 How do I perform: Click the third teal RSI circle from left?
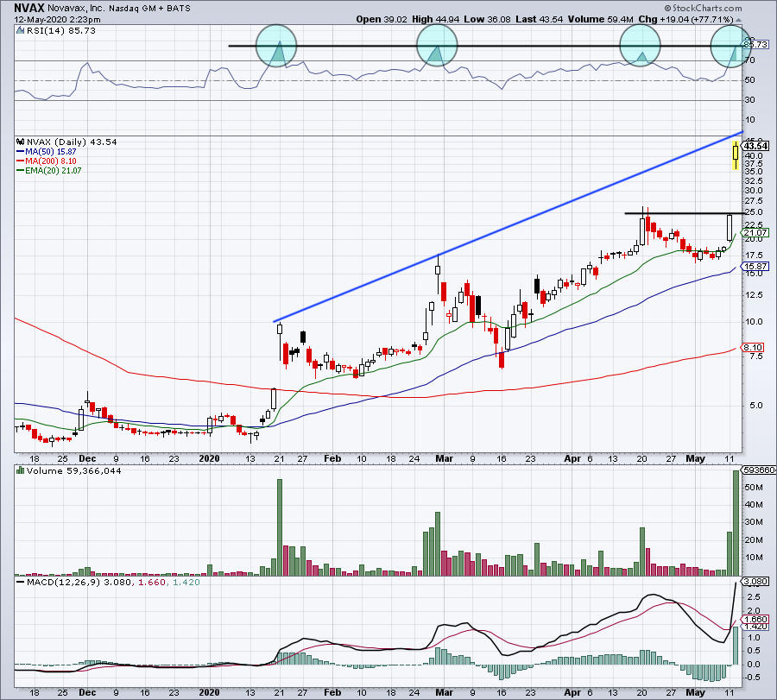point(641,45)
